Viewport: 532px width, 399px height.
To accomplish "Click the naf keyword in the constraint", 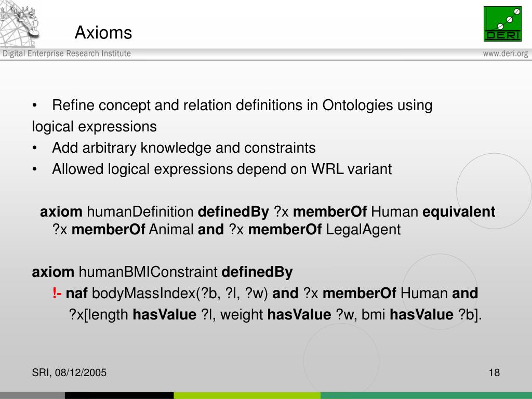I will point(77,293).
